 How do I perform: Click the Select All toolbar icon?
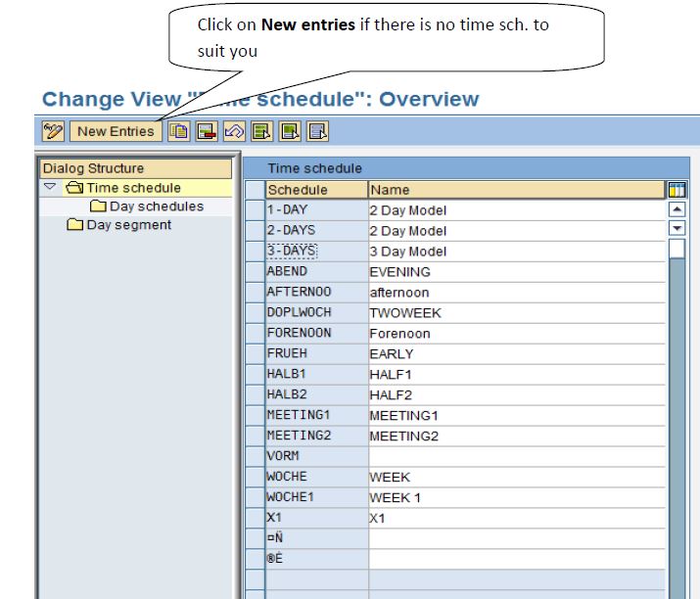pos(260,131)
